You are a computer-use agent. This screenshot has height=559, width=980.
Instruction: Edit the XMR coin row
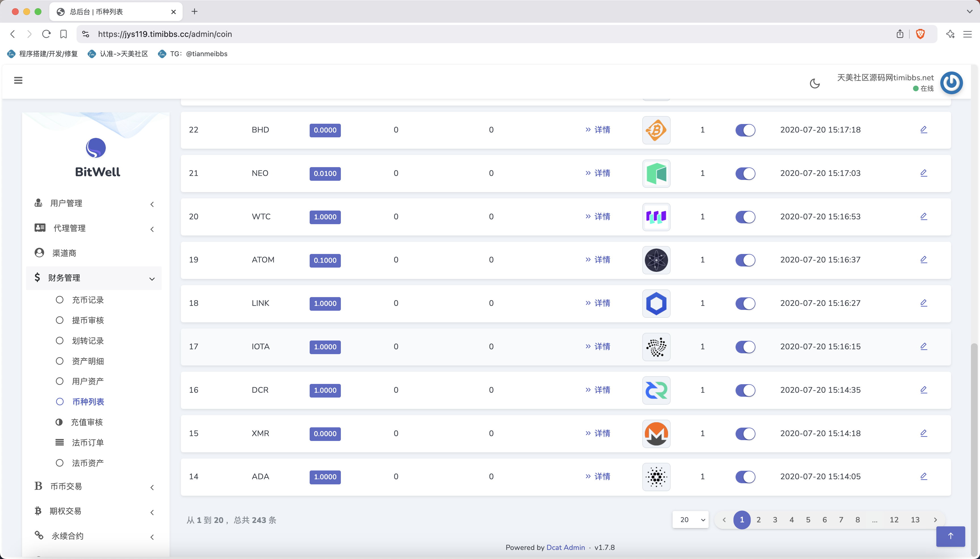924,433
